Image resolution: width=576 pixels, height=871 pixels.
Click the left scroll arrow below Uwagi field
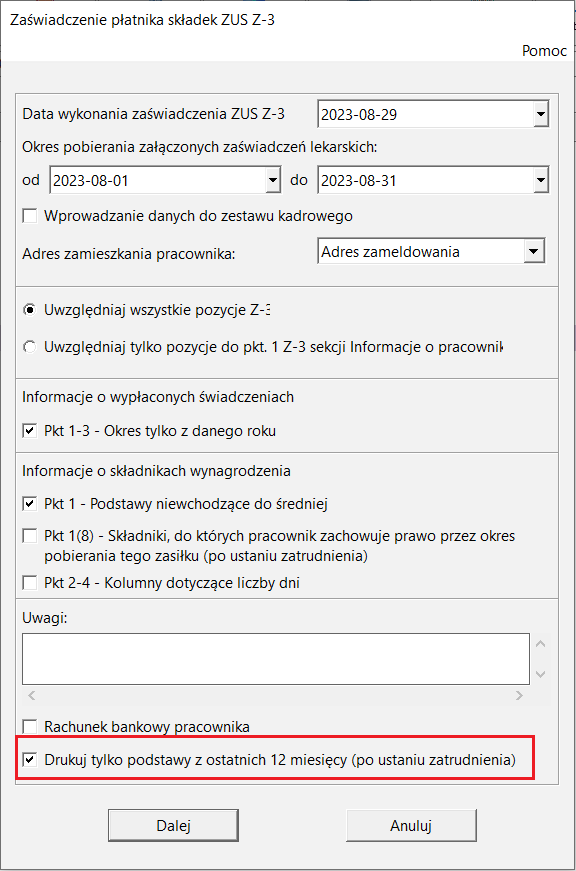(30, 694)
